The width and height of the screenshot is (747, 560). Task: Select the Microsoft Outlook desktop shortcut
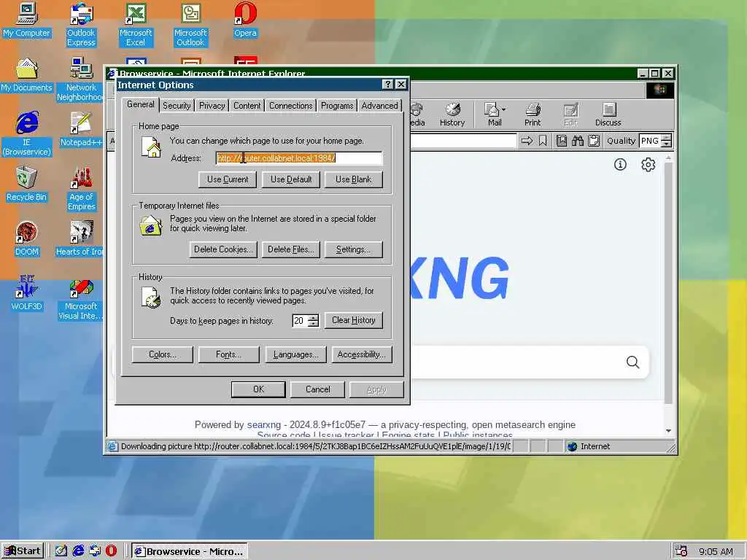point(190,25)
